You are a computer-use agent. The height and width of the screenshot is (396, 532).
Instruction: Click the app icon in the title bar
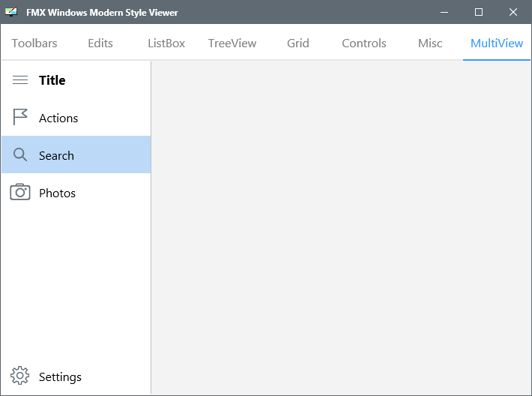point(11,12)
